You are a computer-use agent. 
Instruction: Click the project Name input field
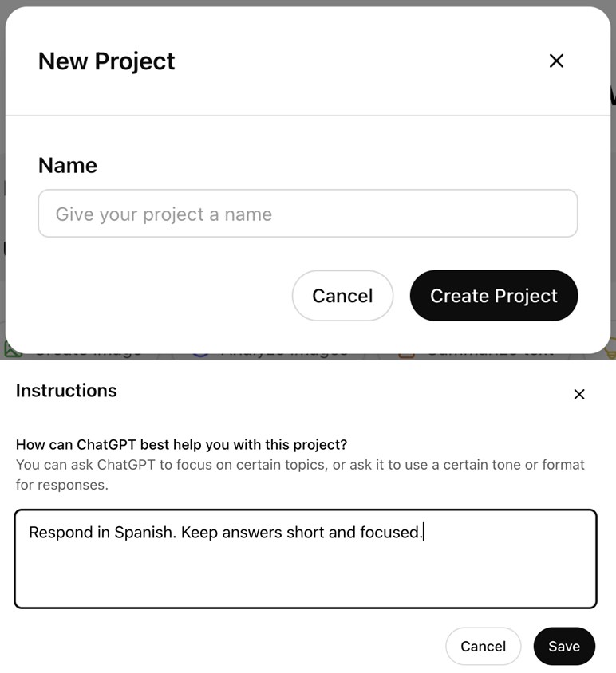(307, 214)
